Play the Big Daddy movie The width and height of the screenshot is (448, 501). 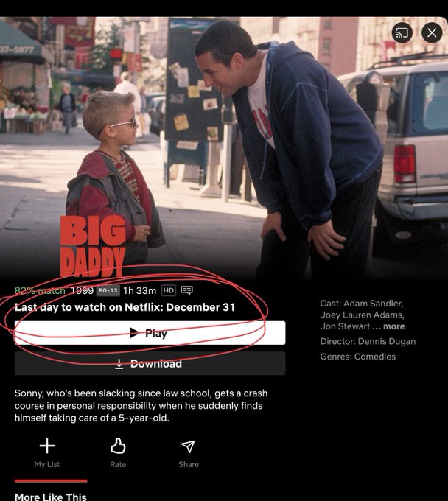pyautogui.click(x=150, y=333)
